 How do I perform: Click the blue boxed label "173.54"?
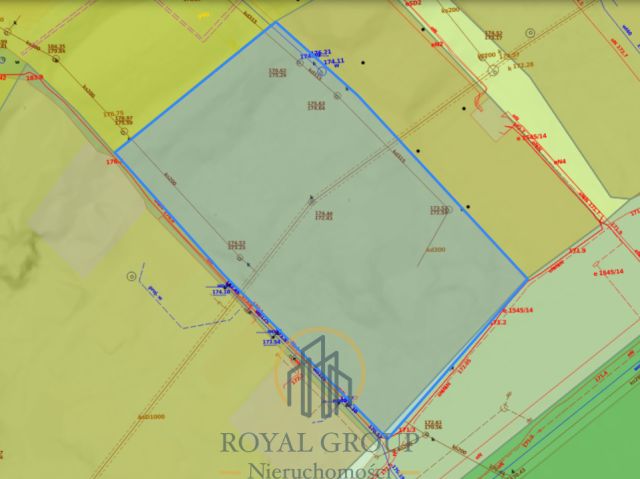(x=272, y=342)
